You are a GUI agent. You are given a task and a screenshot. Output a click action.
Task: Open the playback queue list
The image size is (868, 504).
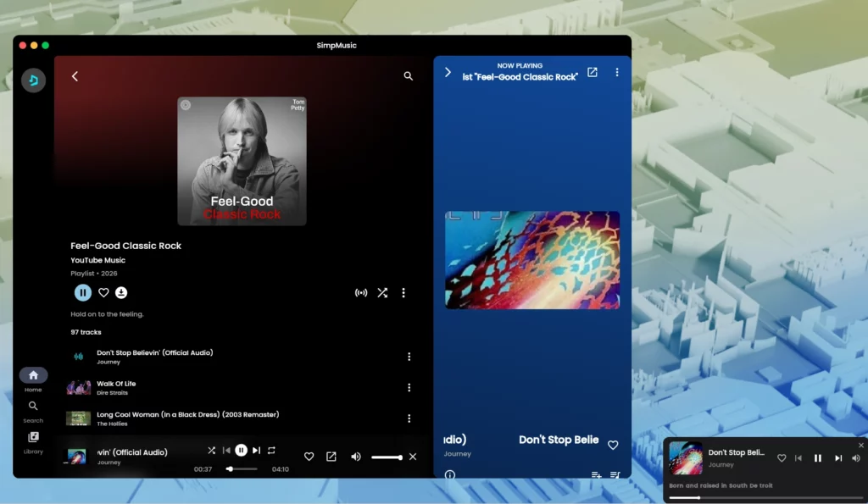pyautogui.click(x=616, y=475)
